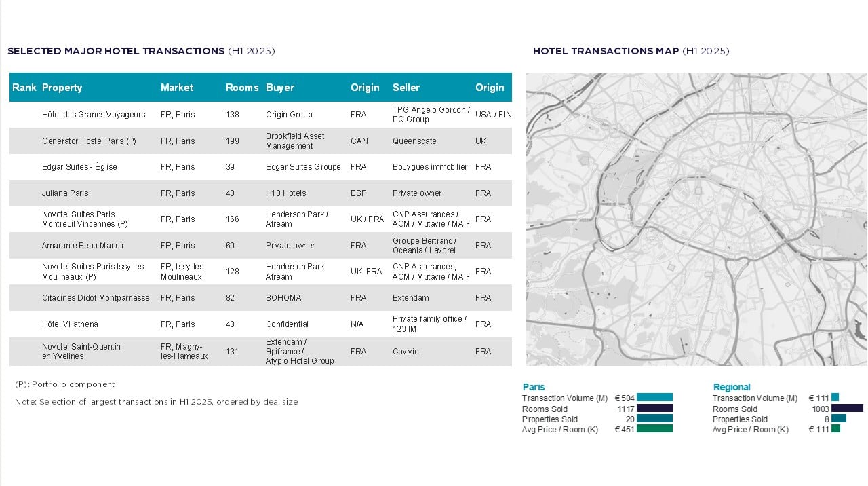The image size is (868, 486).
Task: Click the Market column header
Action: 177,88
